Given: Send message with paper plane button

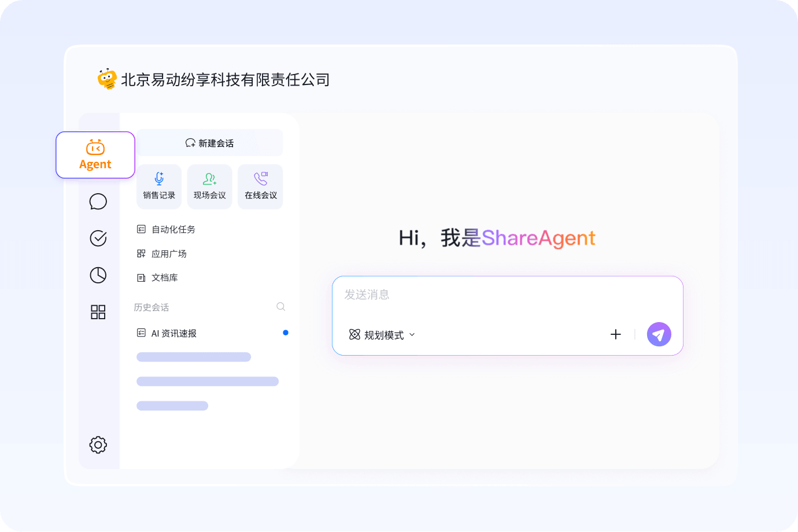Looking at the screenshot, I should click(x=659, y=334).
